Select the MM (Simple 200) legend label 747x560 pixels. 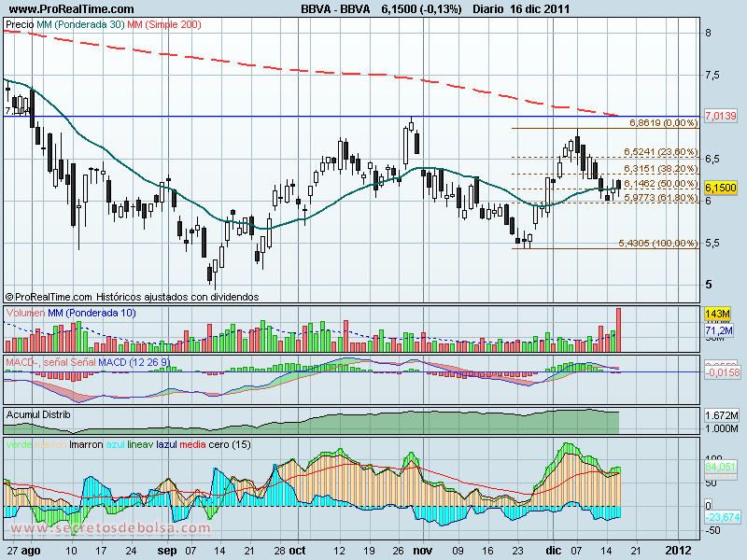coord(164,24)
